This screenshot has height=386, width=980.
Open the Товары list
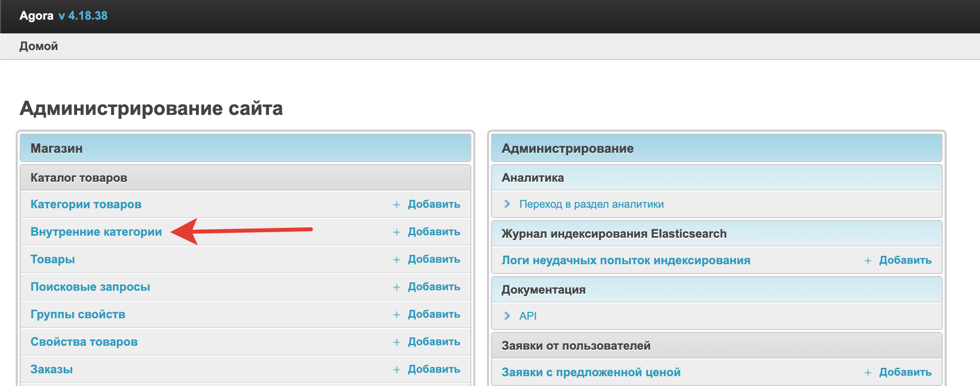coord(53,259)
